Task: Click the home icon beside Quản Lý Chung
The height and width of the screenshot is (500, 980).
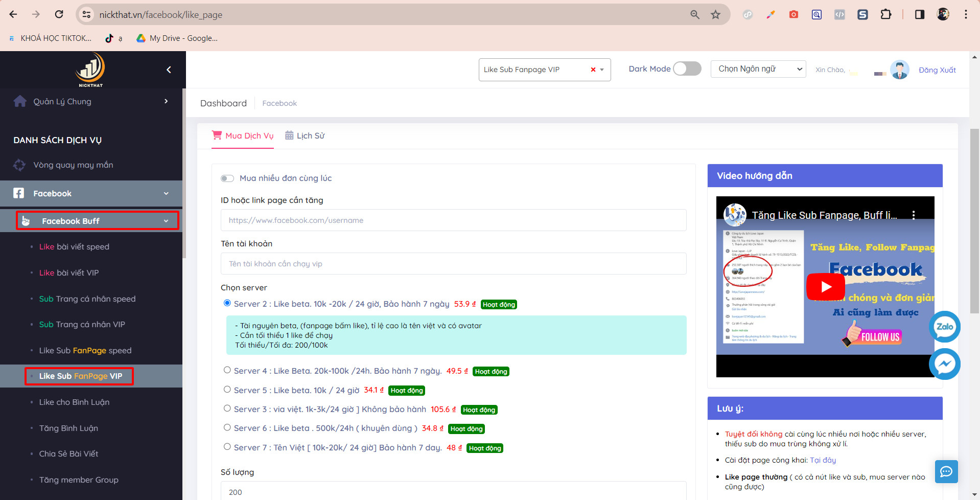Action: pos(20,101)
